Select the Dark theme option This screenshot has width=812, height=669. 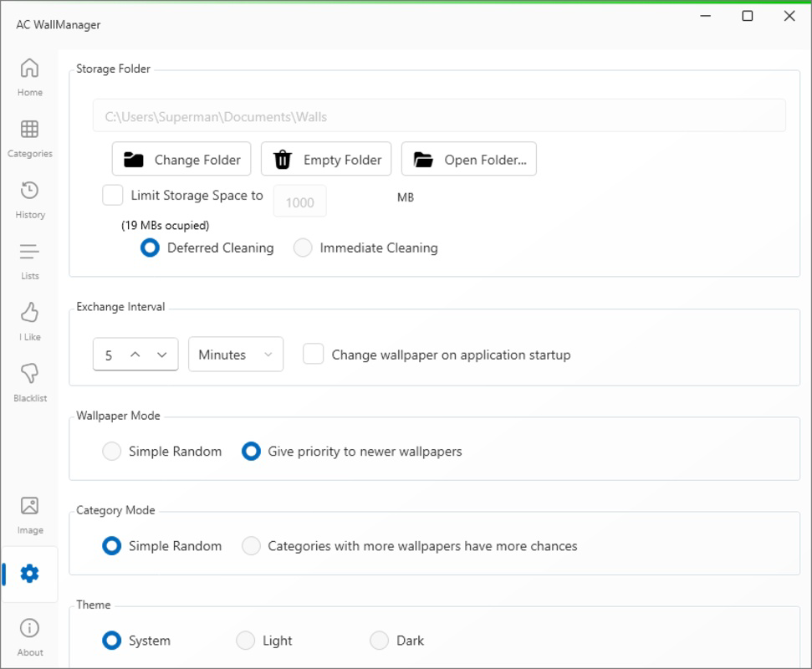click(379, 641)
